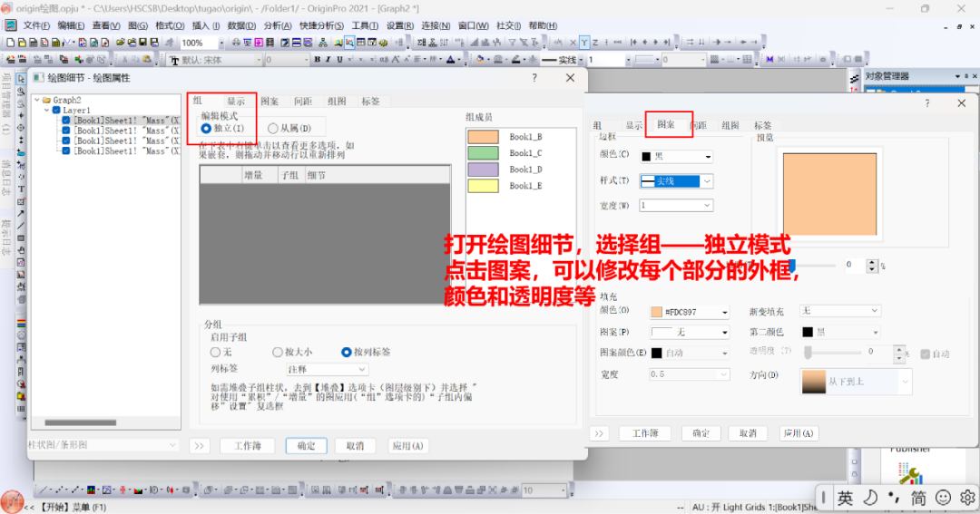
Task: Open the 文件(F) menu
Action: click(36, 25)
